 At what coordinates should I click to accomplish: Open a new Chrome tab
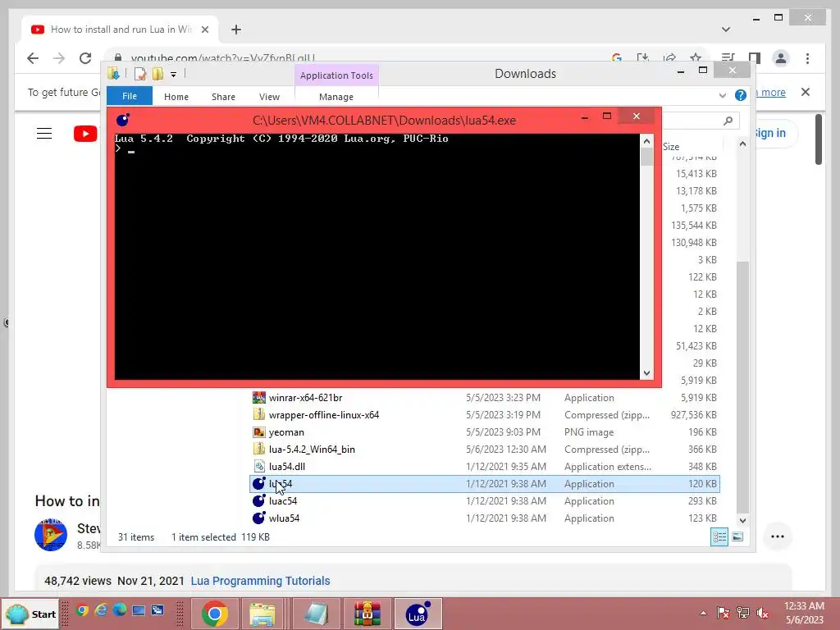pos(236,30)
